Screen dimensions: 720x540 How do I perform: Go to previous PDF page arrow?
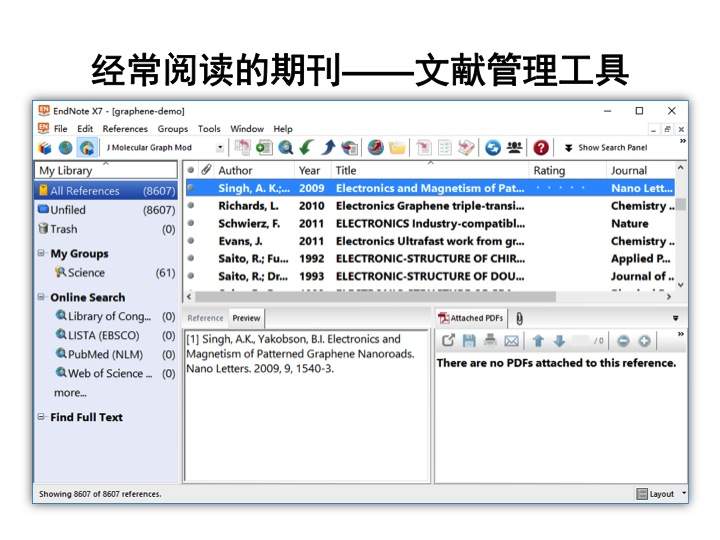pyautogui.click(x=538, y=341)
